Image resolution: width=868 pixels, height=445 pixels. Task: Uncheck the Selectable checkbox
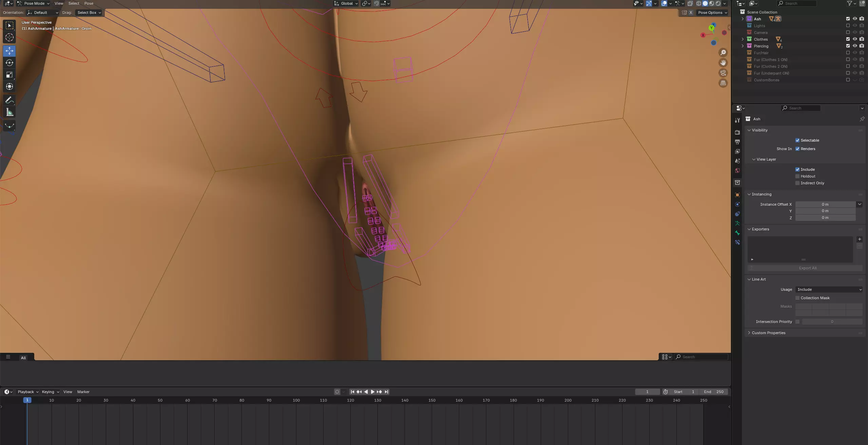click(797, 140)
